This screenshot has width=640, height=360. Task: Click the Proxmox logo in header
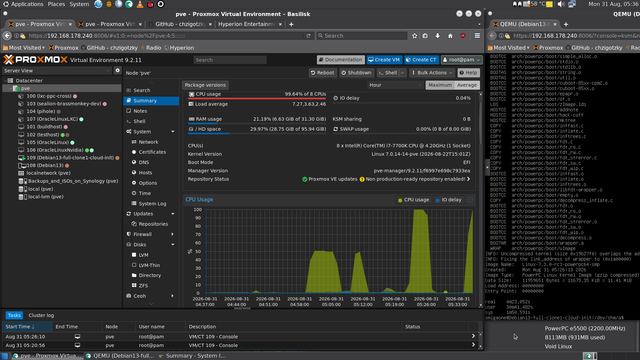coord(36,60)
